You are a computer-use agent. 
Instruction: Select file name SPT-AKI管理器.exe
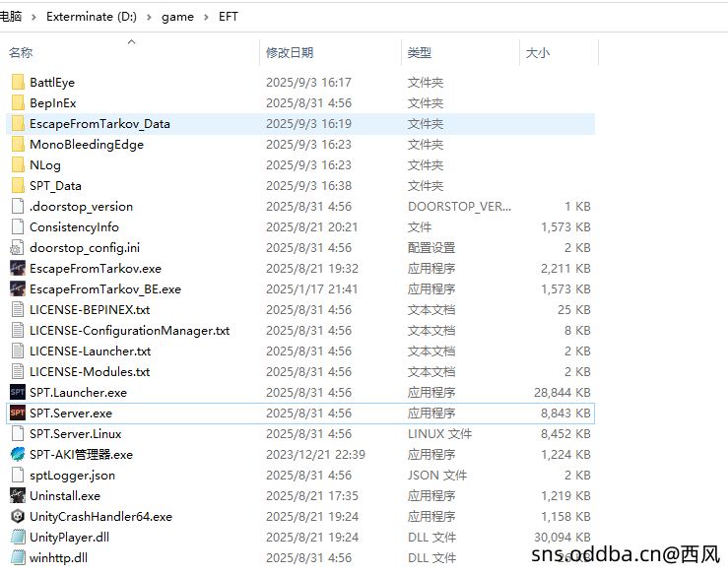[81, 454]
